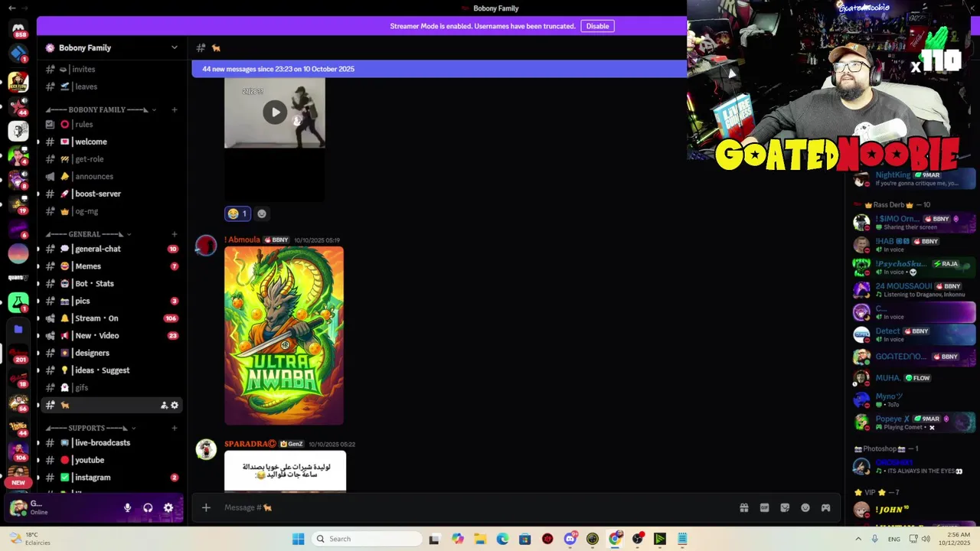Open the youtube channel
Screen dimensions: 980x551
[112, 460]
